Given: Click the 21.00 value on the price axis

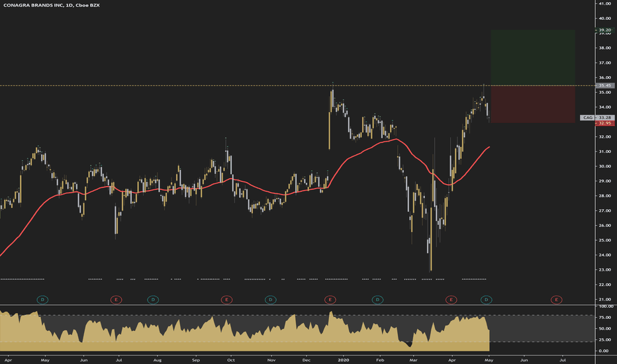Looking at the screenshot, I should (605, 299).
